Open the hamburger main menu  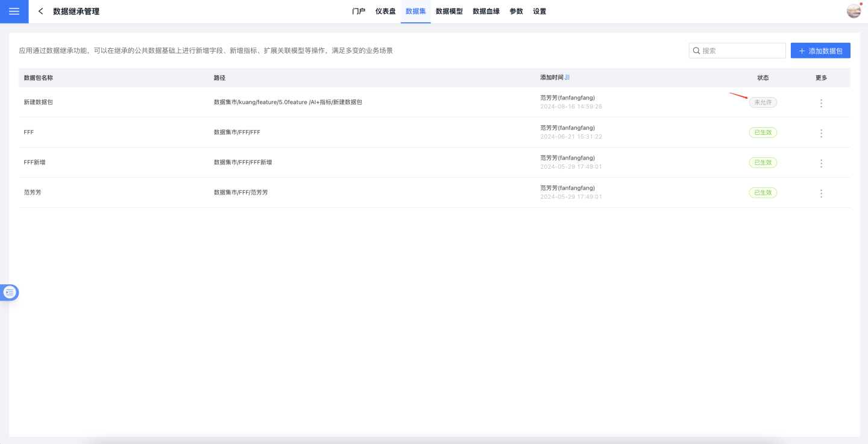pyautogui.click(x=14, y=11)
